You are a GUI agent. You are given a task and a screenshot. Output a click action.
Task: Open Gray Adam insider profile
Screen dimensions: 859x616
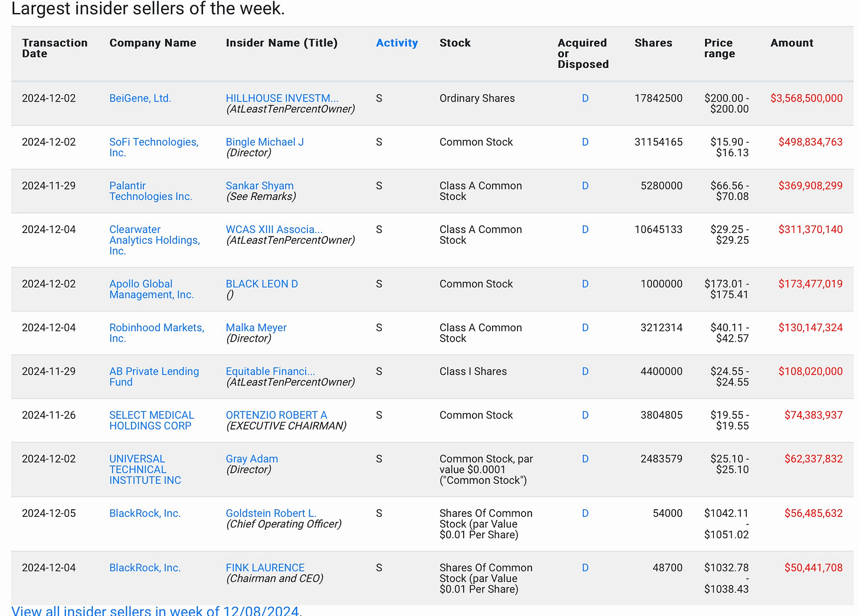[x=252, y=459]
